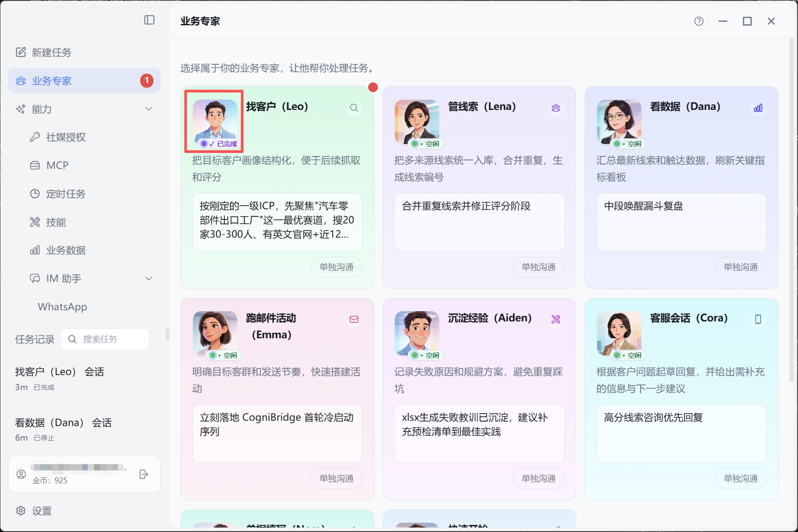
Task: Click the new task pencil icon
Action: click(x=21, y=52)
